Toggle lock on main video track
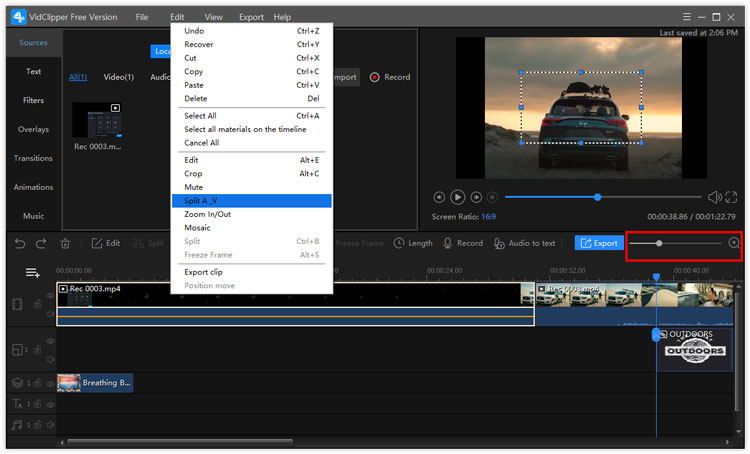 (37, 304)
